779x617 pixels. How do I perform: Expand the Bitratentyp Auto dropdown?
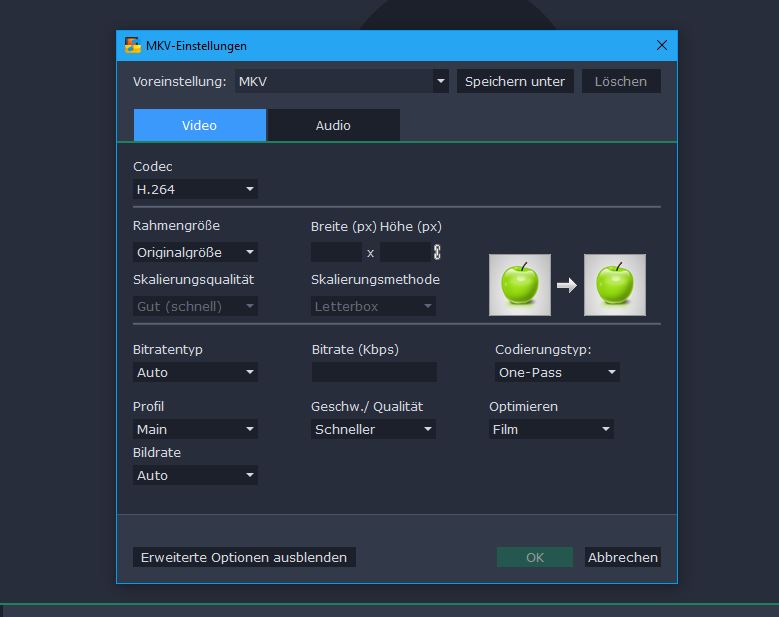coord(195,373)
